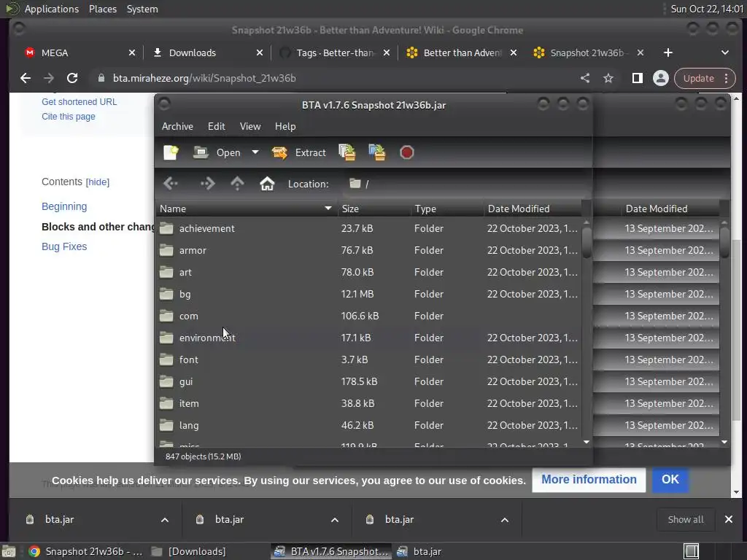The height and width of the screenshot is (560, 747).
Task: Click the share page icon in Chrome
Action: [585, 78]
